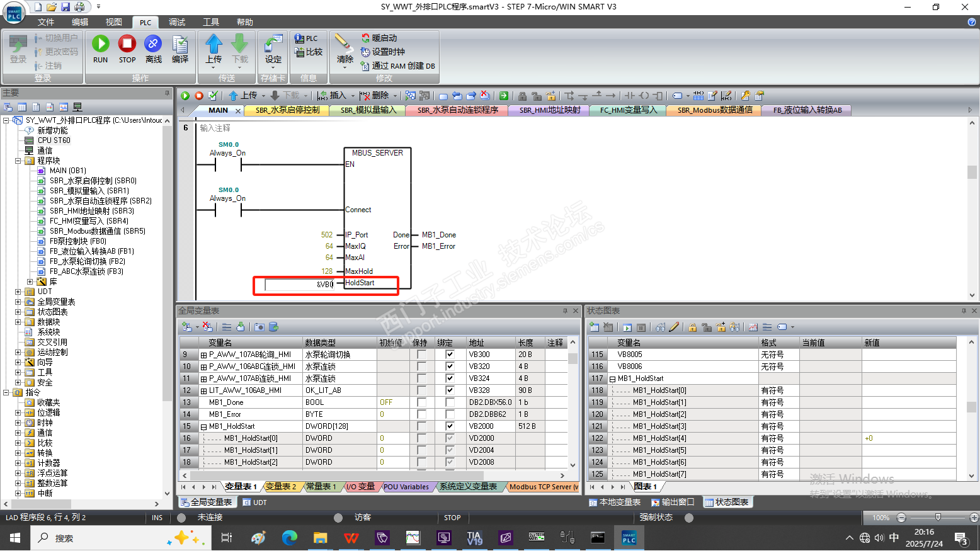Click the 编译 compile icon in the ribbon
The width and height of the screenshot is (980, 551).
click(x=180, y=44)
